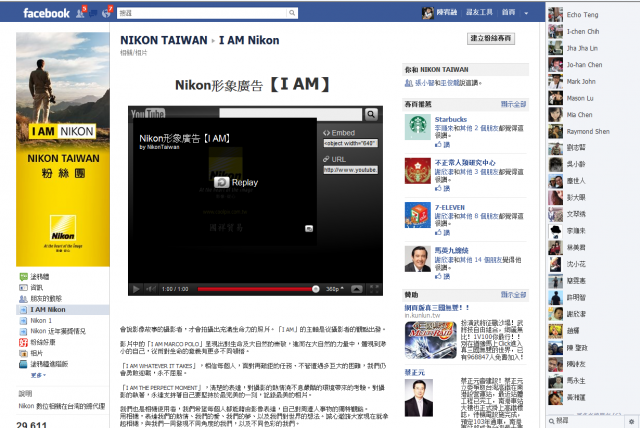Open the 360p quality dropdown
640x428 pixels.
tap(335, 289)
